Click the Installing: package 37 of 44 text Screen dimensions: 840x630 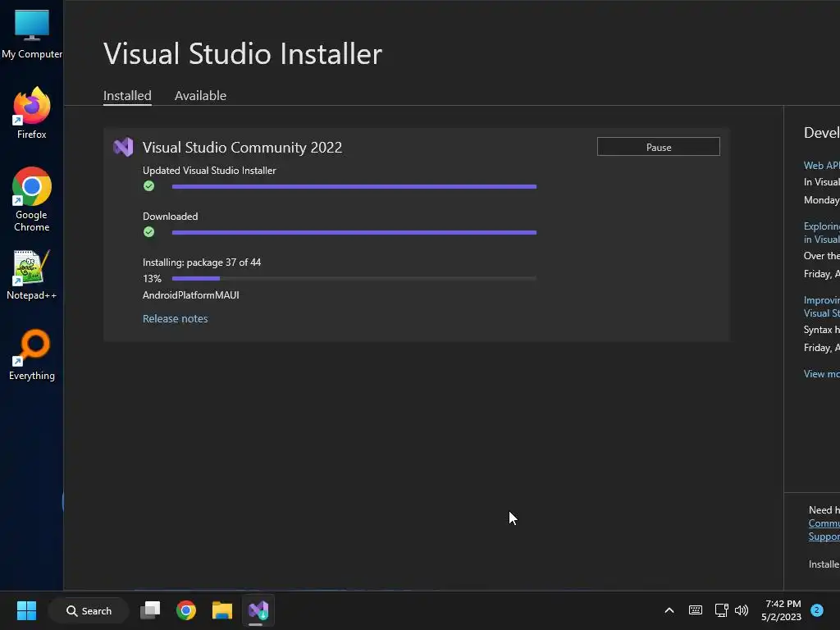point(202,262)
